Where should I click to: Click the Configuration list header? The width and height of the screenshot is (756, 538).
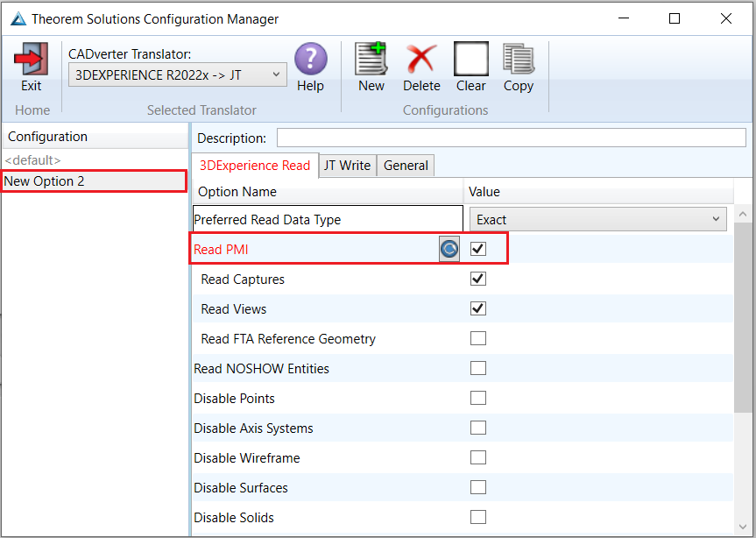(95, 137)
